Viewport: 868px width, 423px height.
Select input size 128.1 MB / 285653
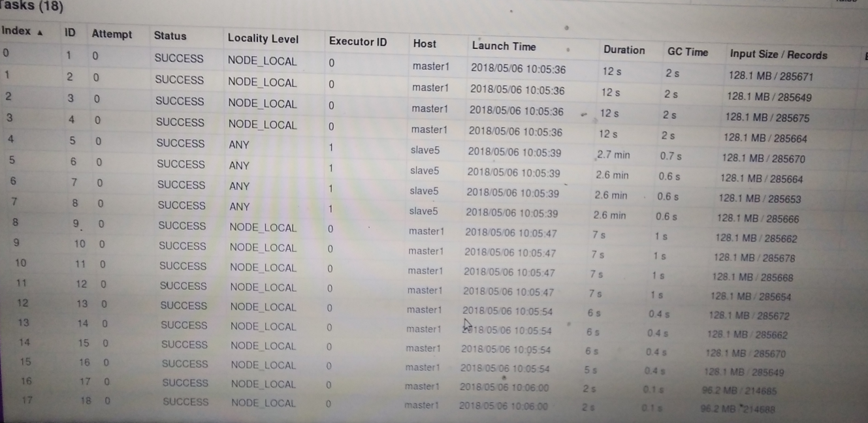click(x=760, y=199)
